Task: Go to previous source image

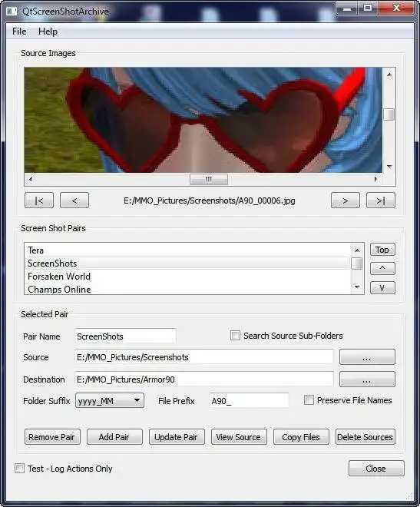Action: (74, 200)
